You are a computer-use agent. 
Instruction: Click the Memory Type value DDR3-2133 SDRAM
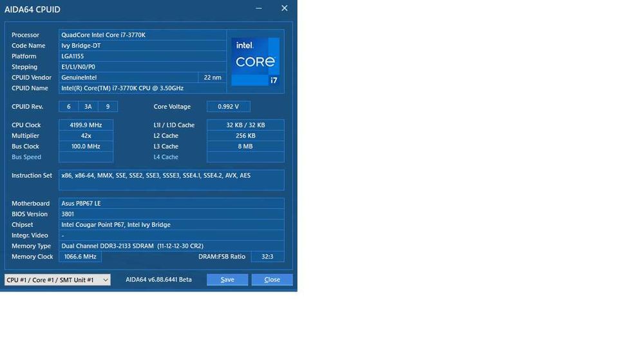(x=171, y=246)
